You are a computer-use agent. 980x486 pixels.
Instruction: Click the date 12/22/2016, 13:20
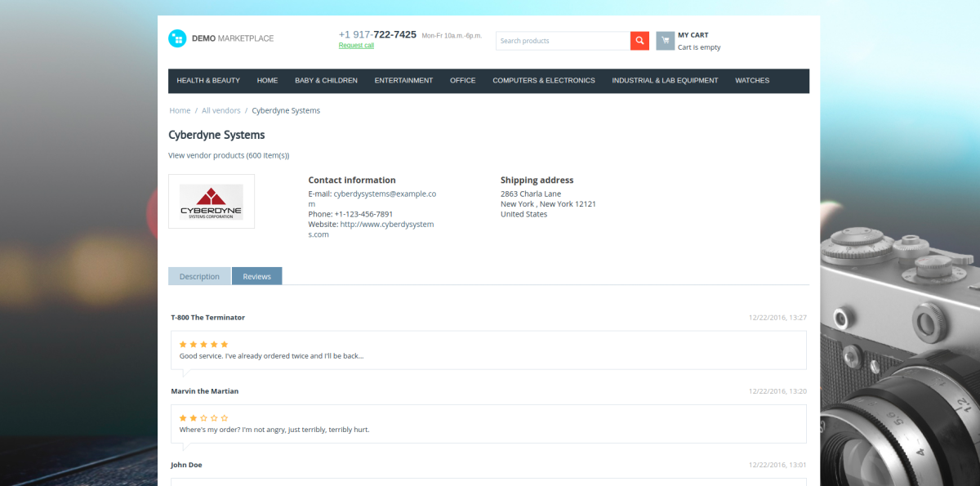point(777,391)
